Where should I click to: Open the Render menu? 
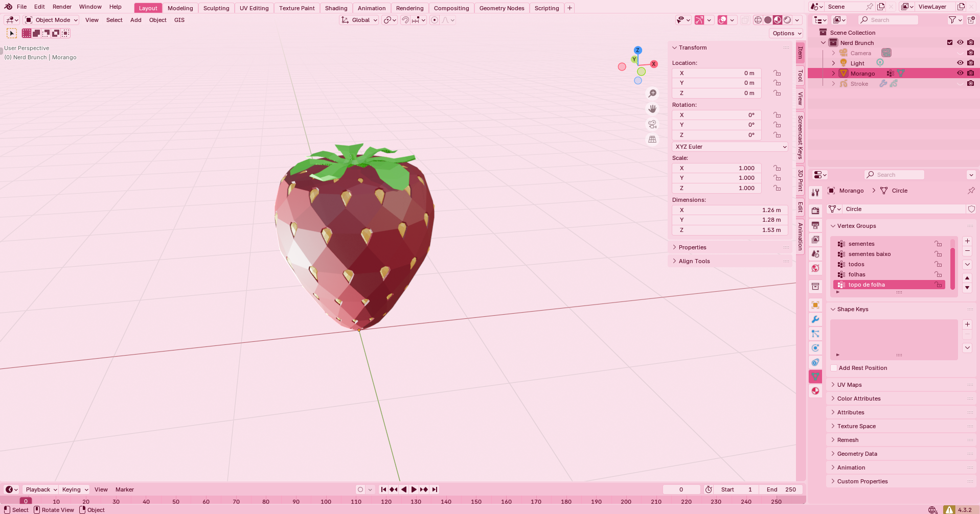62,7
